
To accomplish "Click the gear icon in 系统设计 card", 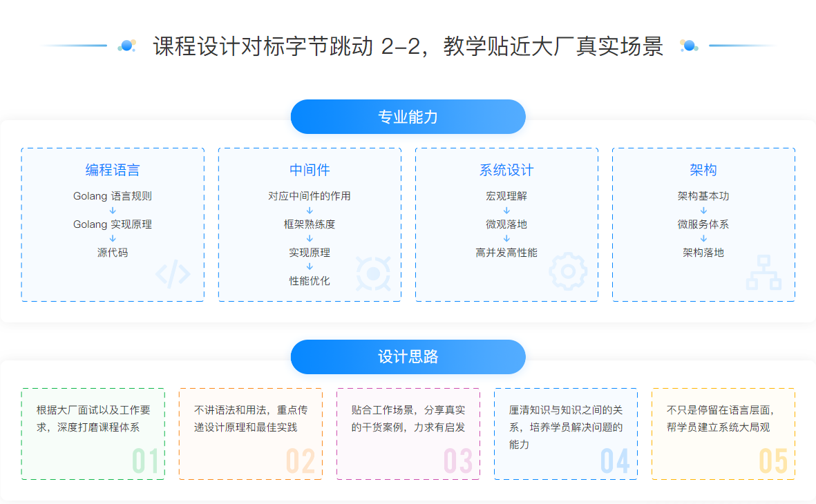I will (568, 271).
